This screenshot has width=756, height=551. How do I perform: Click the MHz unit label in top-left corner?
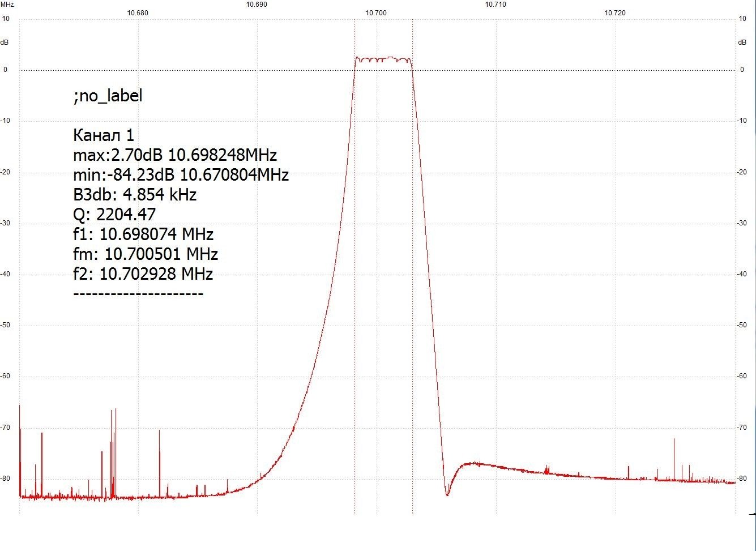(x=7, y=5)
